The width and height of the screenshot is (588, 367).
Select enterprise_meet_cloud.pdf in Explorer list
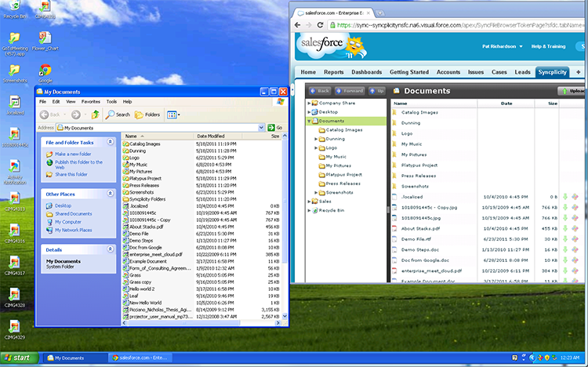click(x=153, y=254)
